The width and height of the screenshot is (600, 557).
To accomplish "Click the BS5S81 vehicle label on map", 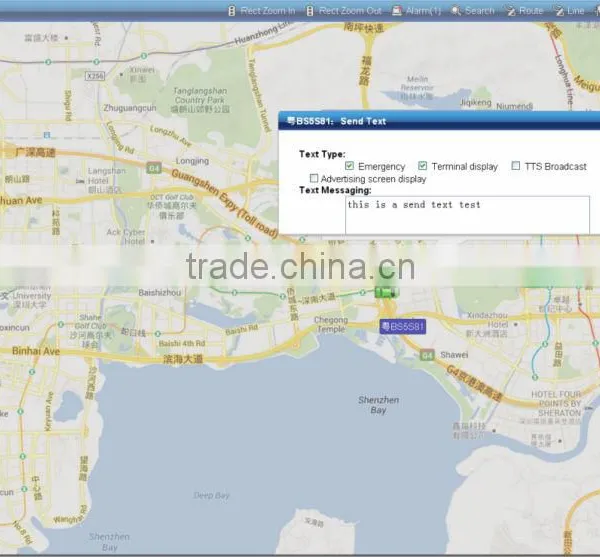I will (x=403, y=327).
